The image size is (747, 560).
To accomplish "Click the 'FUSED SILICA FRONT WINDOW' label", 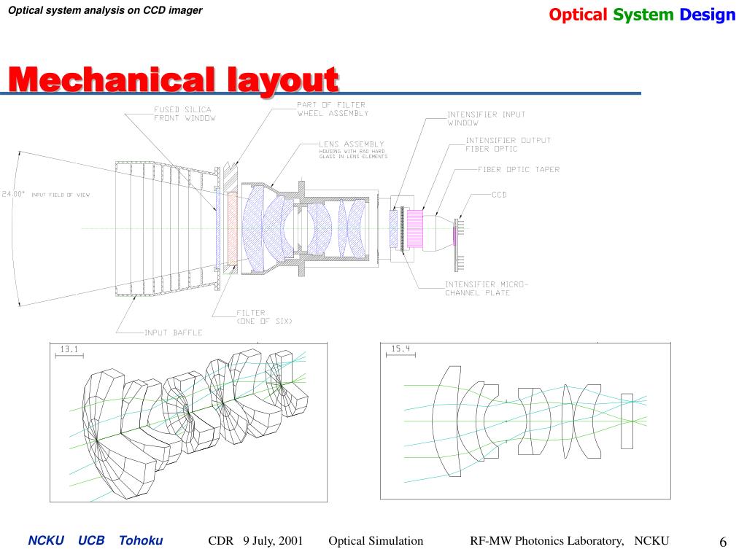I will [185, 114].
